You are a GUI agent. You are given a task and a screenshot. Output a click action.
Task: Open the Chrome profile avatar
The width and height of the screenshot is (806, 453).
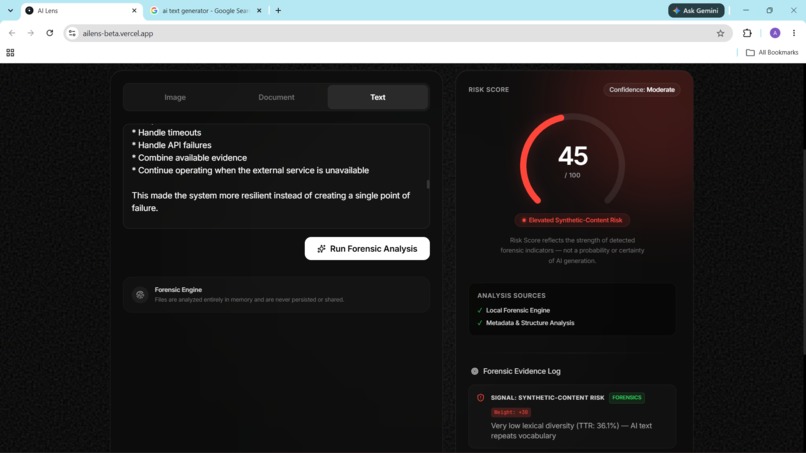click(x=775, y=33)
